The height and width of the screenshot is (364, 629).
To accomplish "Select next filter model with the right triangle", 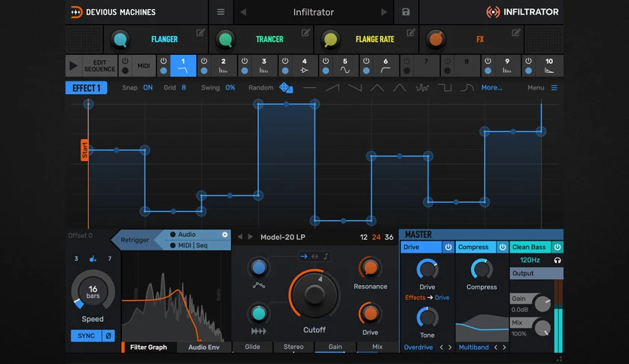I will coord(251,237).
